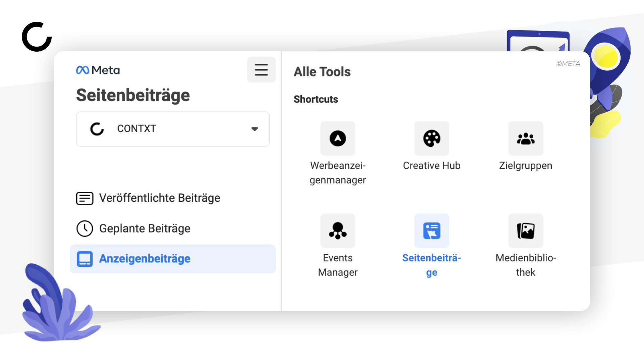Open the Zielgruppen people icon

(526, 138)
